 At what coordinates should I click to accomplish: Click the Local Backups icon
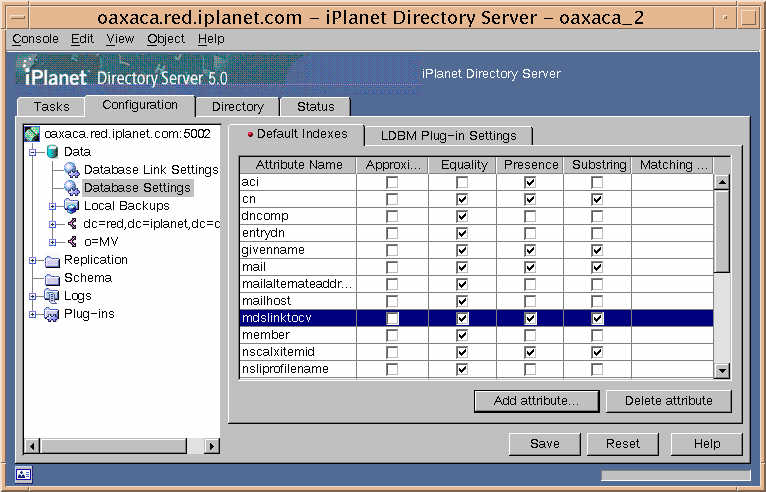[71, 206]
